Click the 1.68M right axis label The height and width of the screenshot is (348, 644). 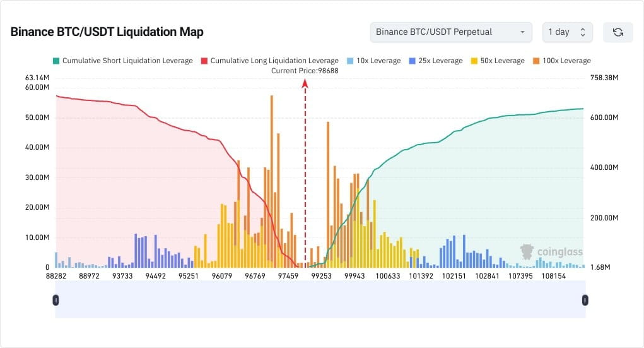tap(600, 267)
